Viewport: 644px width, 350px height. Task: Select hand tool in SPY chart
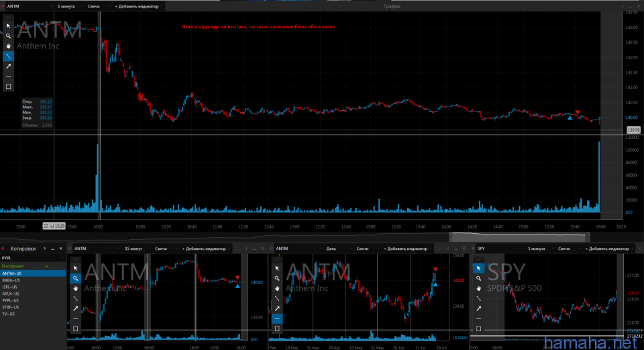tap(478, 288)
